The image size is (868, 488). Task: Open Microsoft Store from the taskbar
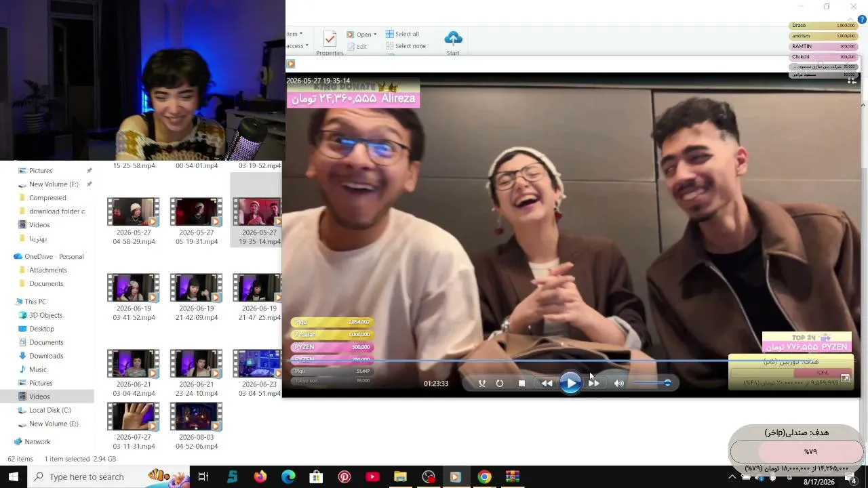click(x=316, y=477)
